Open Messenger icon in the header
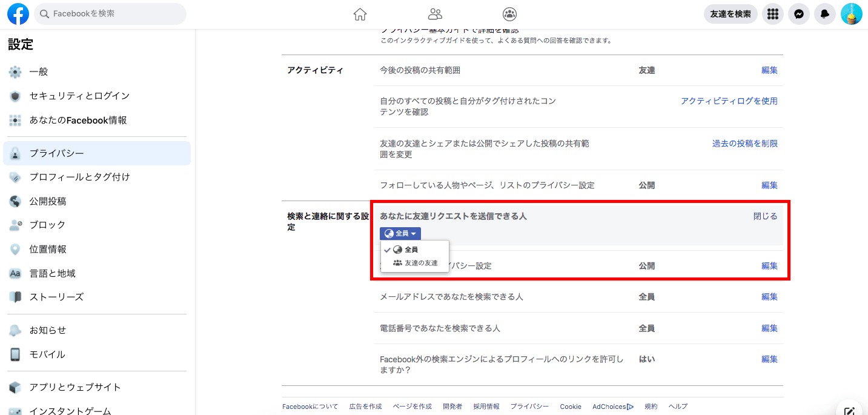This screenshot has width=868, height=415. (x=799, y=14)
